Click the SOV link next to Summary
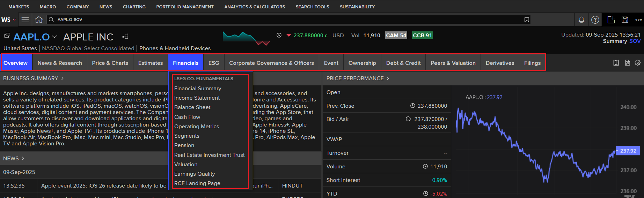 pos(635,41)
